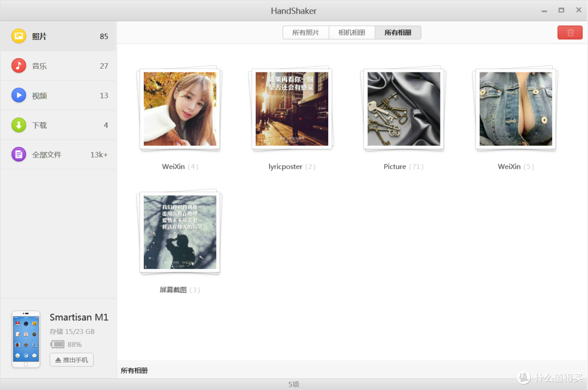Click the 'WeiXin (5)' album label
This screenshot has height=390, width=588.
(x=516, y=167)
